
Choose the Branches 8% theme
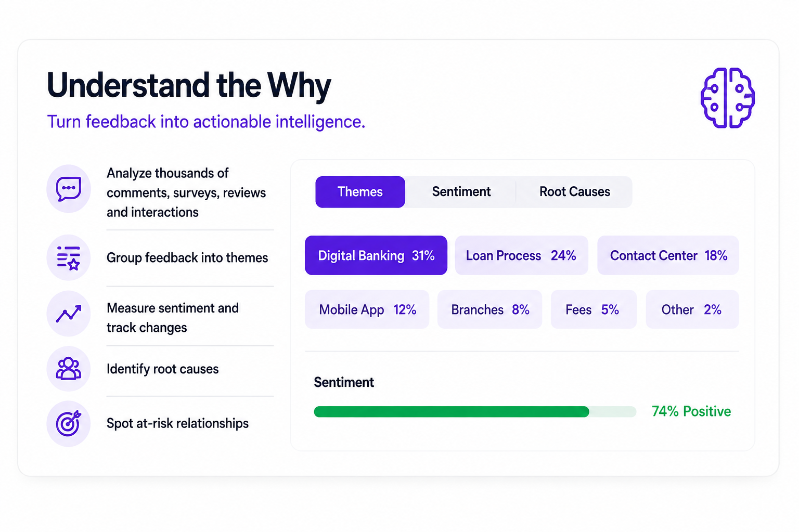pos(490,309)
